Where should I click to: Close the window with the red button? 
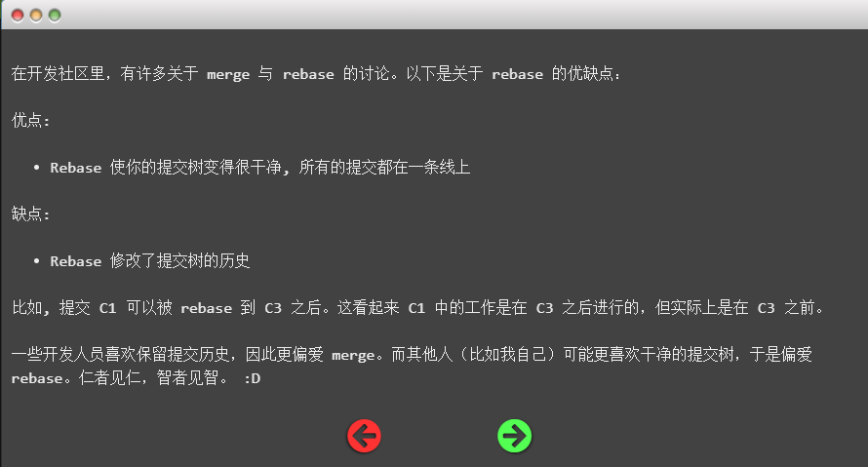coord(18,16)
